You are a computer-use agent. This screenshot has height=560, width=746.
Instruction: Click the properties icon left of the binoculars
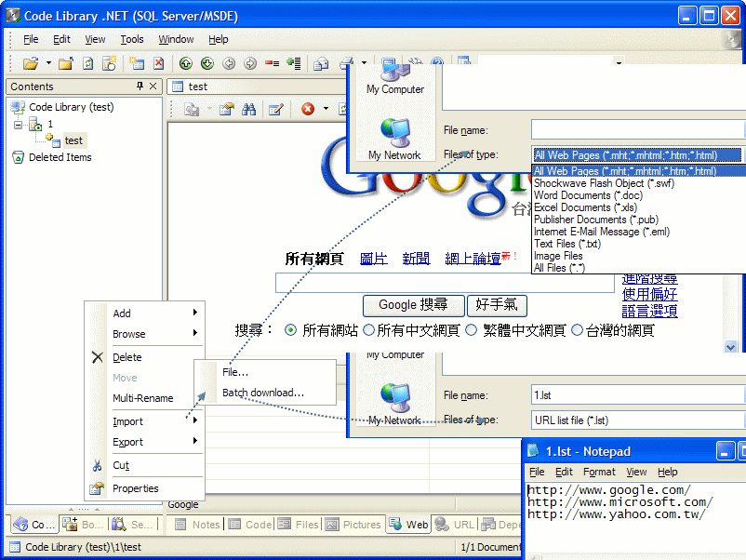pos(226,110)
